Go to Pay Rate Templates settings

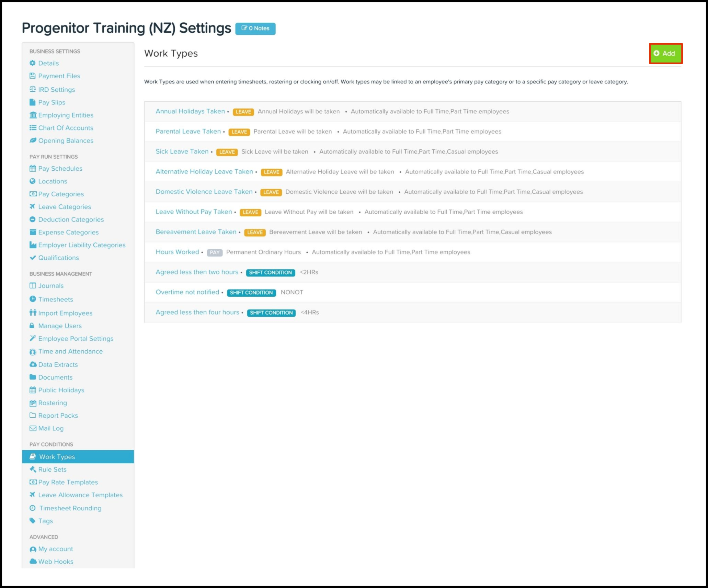(68, 482)
